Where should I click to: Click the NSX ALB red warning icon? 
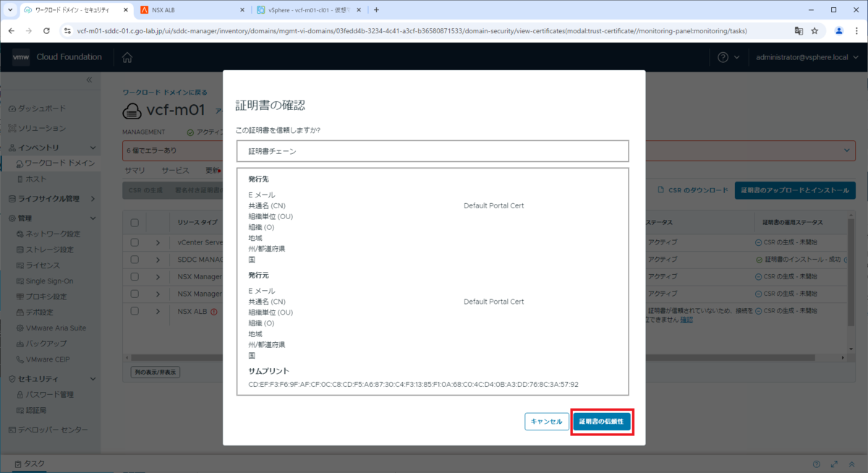(214, 312)
